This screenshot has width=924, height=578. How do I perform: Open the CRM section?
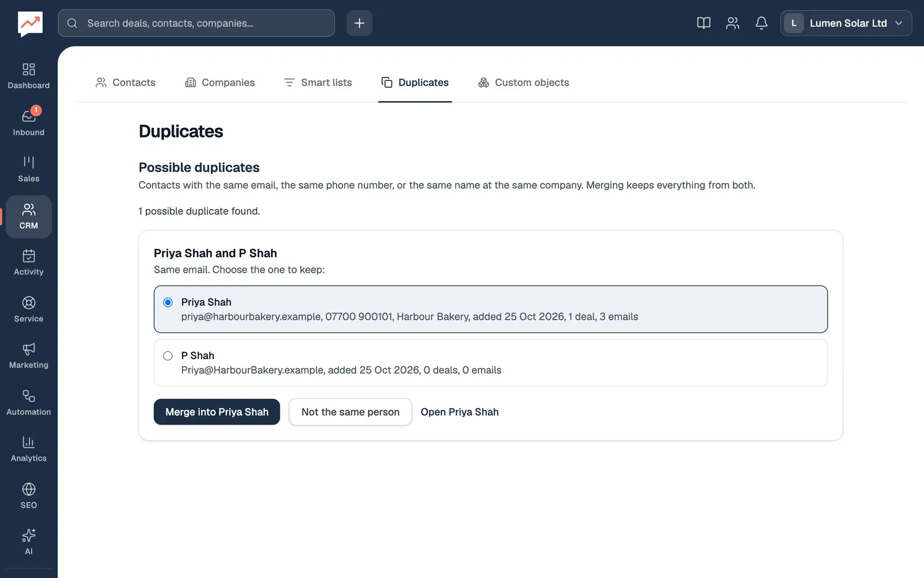tap(29, 217)
